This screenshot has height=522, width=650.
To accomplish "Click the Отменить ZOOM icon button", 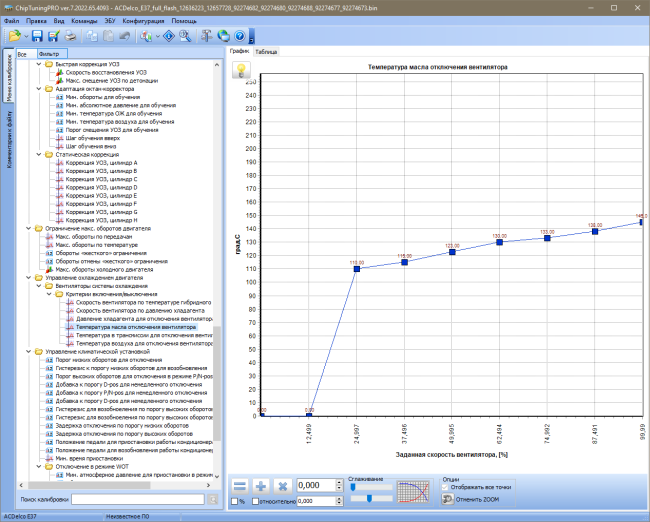I will (x=447, y=499).
